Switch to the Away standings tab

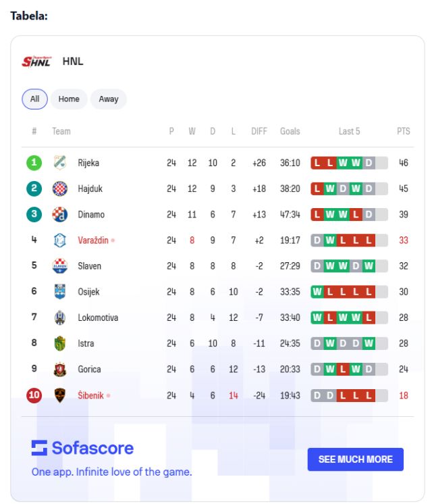point(109,99)
